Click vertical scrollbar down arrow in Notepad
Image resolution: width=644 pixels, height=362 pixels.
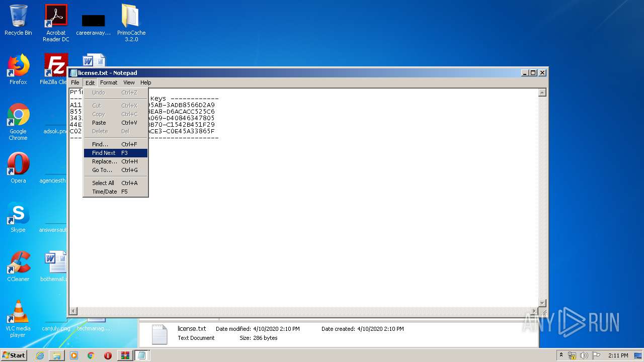coord(542,303)
